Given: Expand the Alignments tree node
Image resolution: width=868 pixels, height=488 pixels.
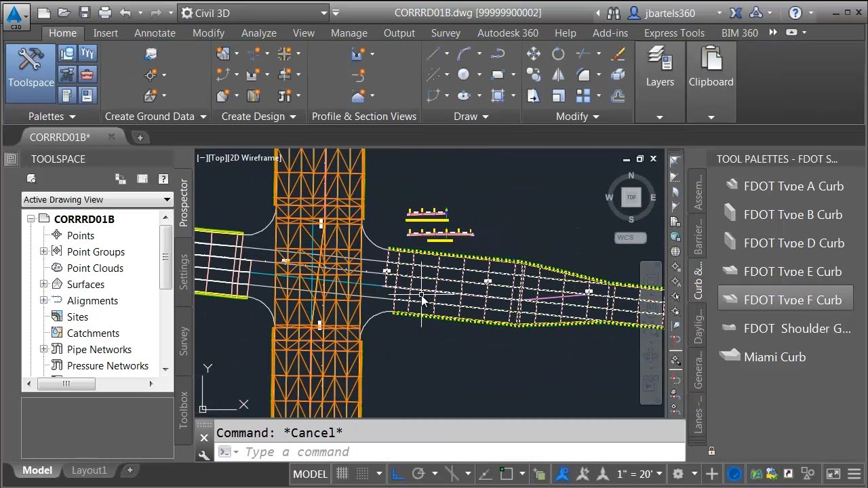Looking at the screenshot, I should click(43, 300).
